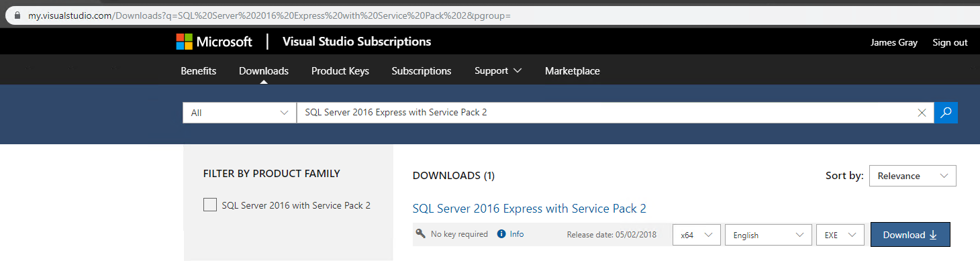Image resolution: width=980 pixels, height=267 pixels.
Task: Click the Release date: 05/02/2018 text
Action: pos(611,235)
